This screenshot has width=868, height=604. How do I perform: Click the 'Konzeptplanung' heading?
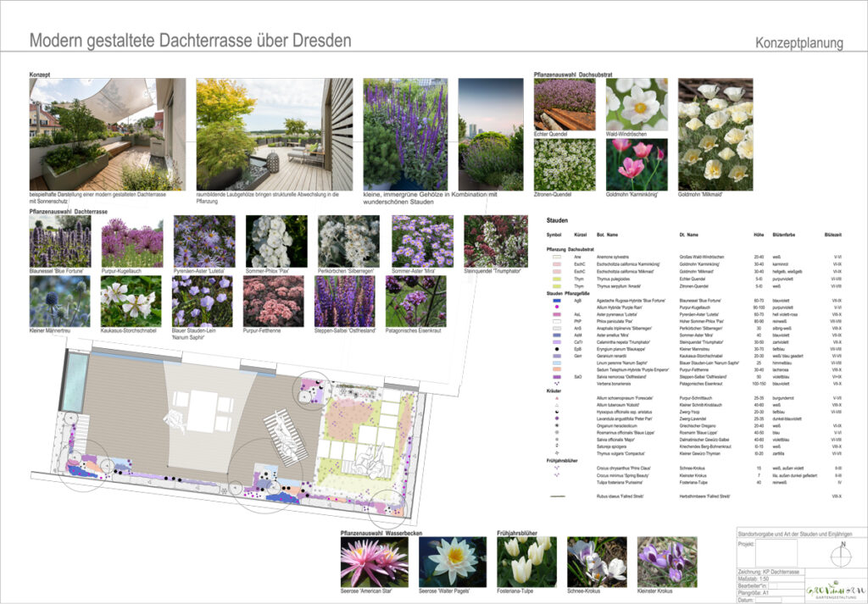pyautogui.click(x=798, y=43)
